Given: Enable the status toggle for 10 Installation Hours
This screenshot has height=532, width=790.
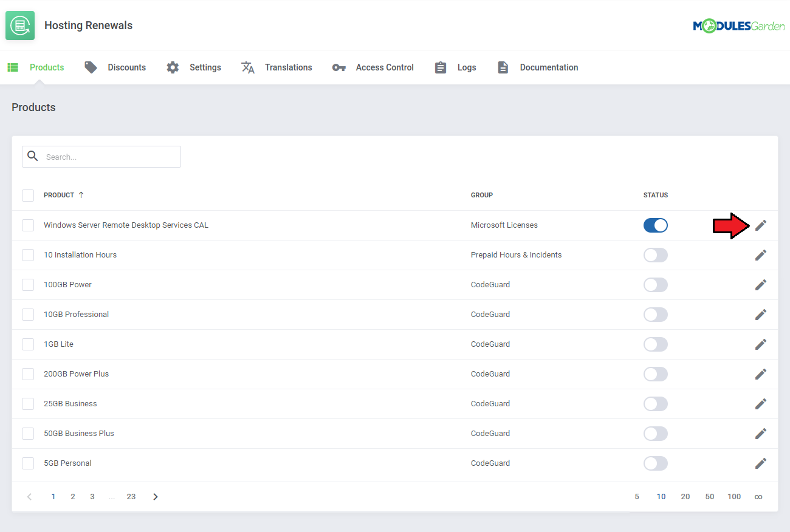Looking at the screenshot, I should (x=656, y=255).
